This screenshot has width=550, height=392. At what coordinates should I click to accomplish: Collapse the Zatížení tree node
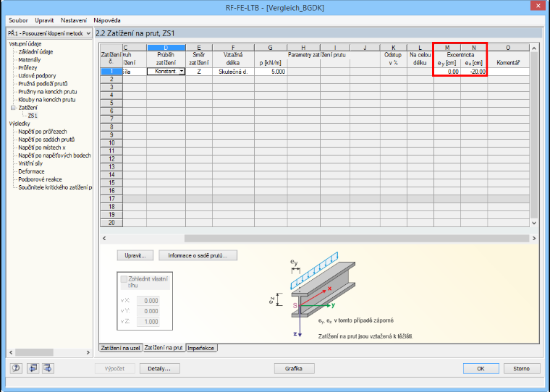tap(13, 108)
